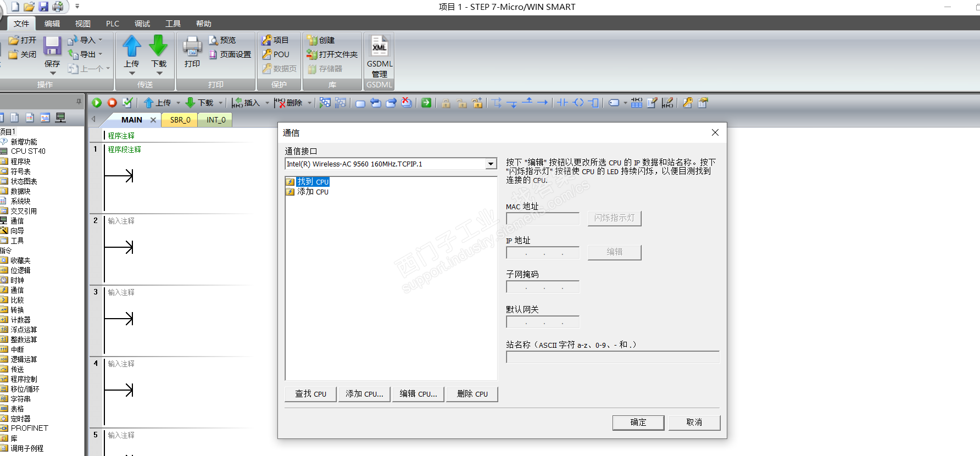The width and height of the screenshot is (980, 456).
Task: Click the Delete CPU (删除 CPU) button
Action: tap(472, 394)
